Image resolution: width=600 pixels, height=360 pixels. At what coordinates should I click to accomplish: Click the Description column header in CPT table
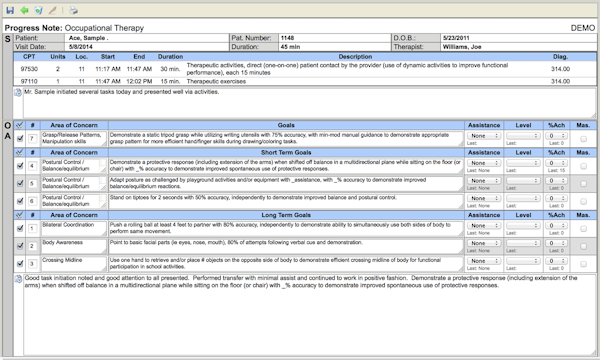tap(355, 57)
